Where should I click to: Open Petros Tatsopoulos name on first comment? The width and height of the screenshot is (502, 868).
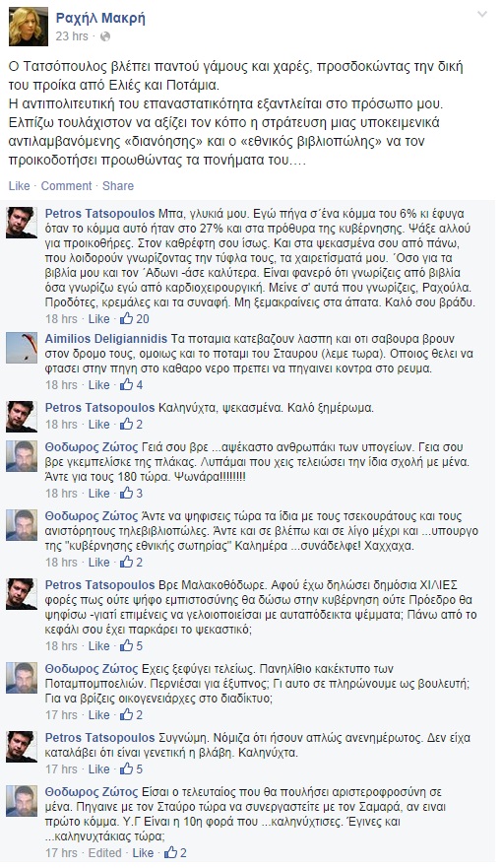tap(100, 214)
